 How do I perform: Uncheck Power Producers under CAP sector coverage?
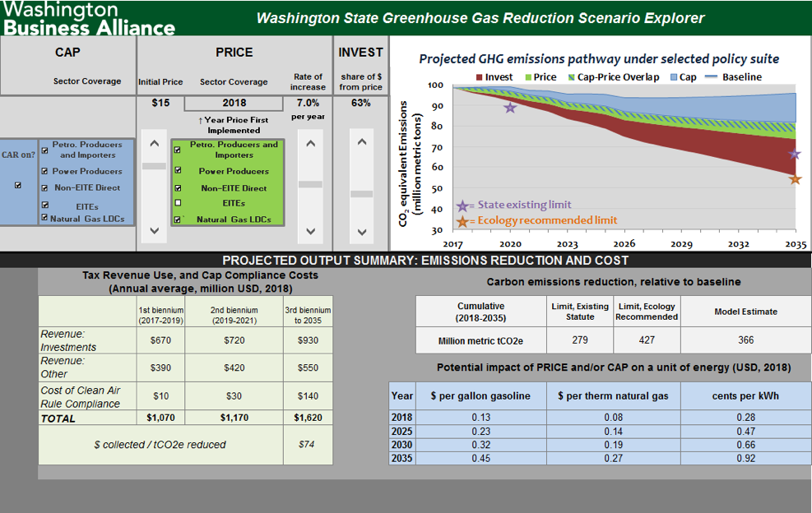pyautogui.click(x=44, y=172)
